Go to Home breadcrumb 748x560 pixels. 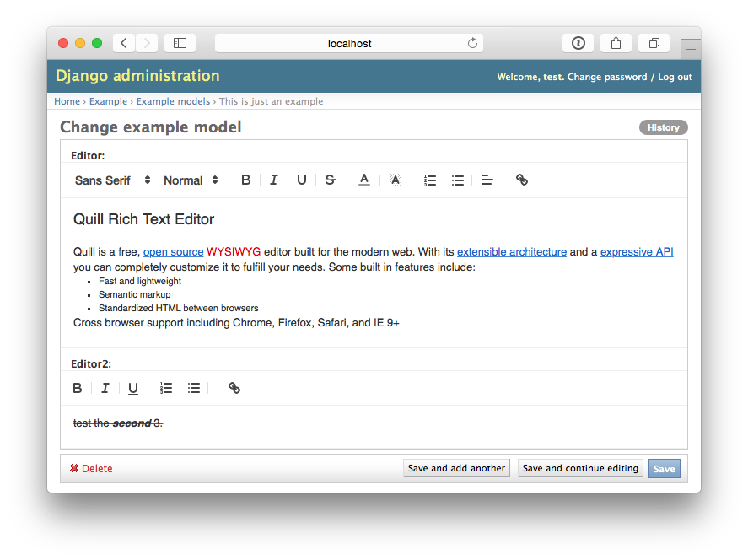(x=67, y=101)
